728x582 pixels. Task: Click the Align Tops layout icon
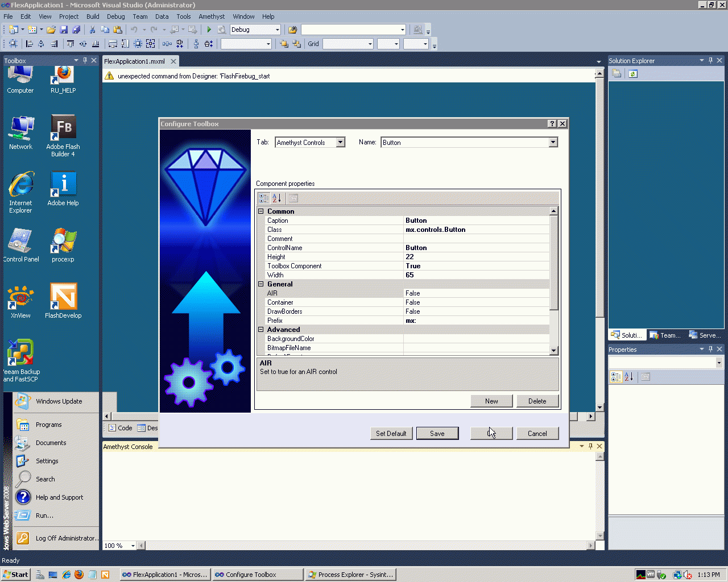point(71,44)
